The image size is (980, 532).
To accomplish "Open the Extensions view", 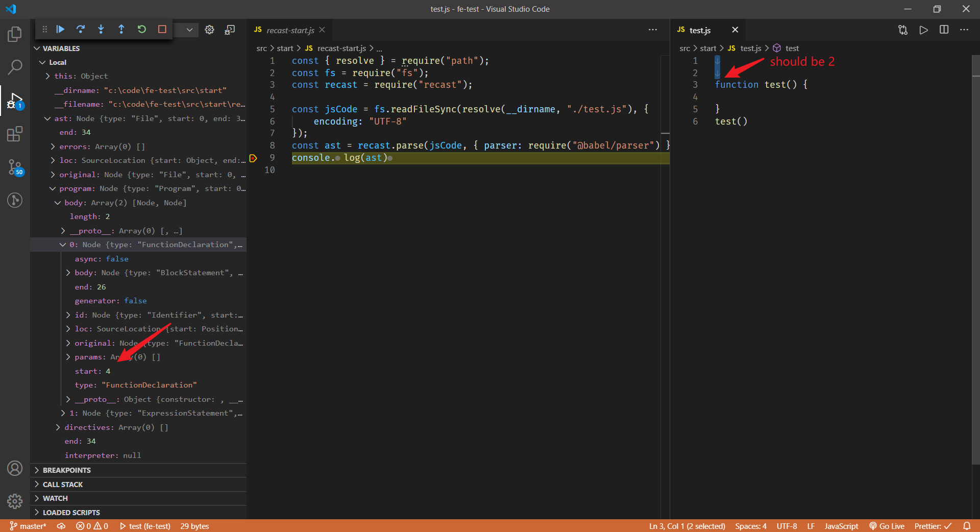I will [15, 134].
